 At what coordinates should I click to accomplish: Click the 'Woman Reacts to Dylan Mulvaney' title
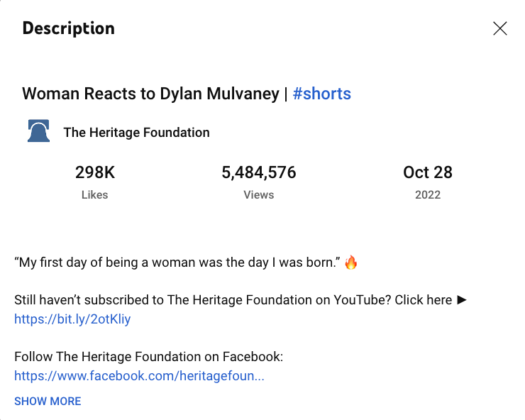[150, 94]
